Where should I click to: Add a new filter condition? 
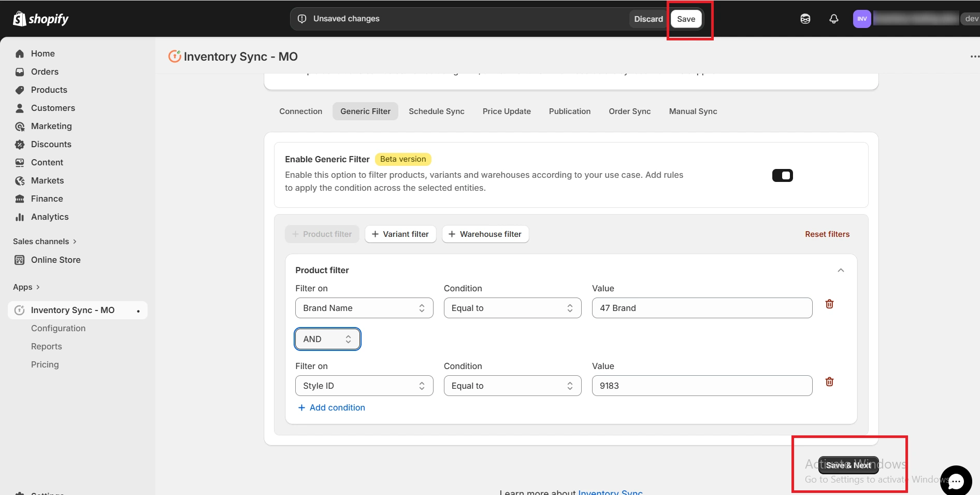(332, 407)
